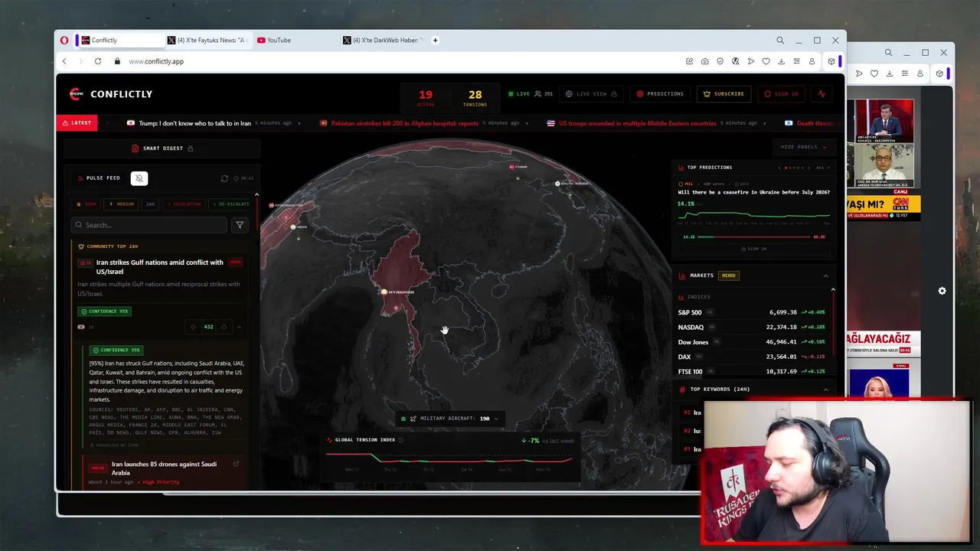Open the Opera menu icon

64,40
